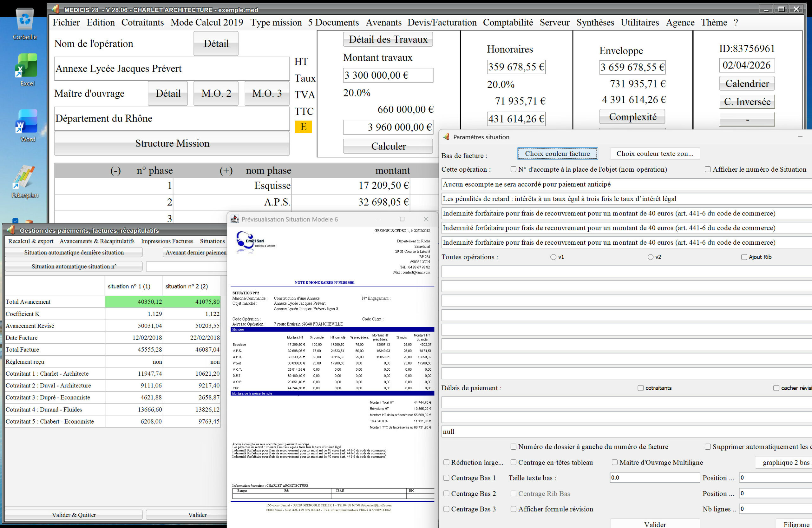Click the Complexité button
Image resolution: width=812 pixels, height=528 pixels.
[632, 117]
